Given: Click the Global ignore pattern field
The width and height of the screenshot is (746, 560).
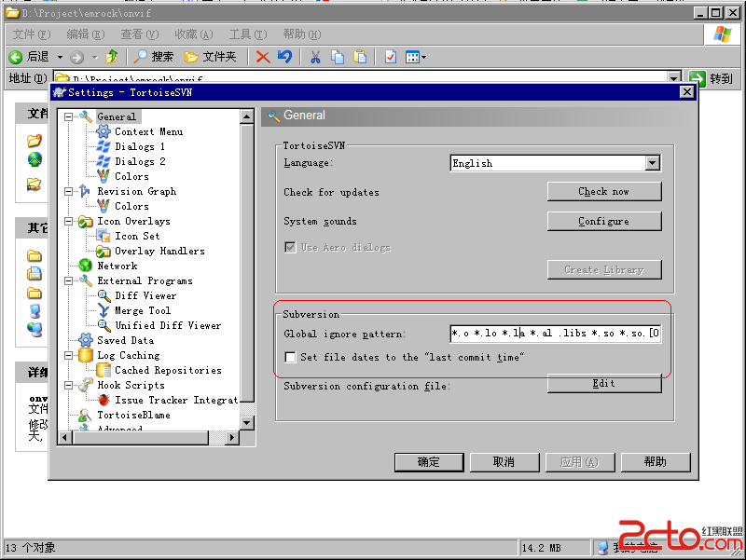Looking at the screenshot, I should 555,334.
